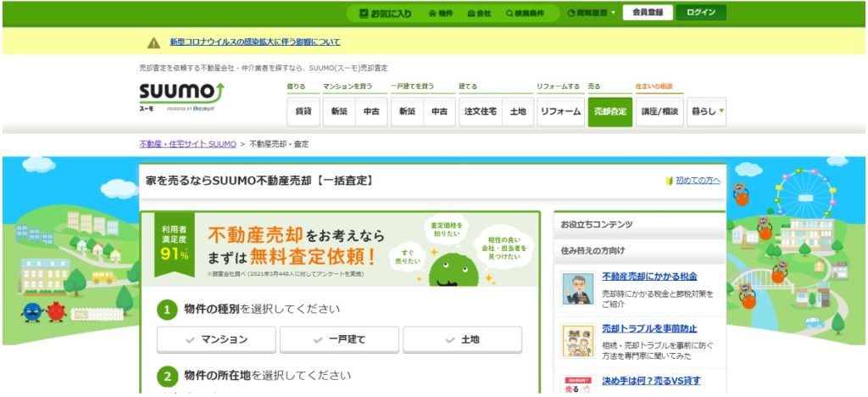The image size is (868, 397).
Task: Expand the 暮らし dropdown menu
Action: 707,111
